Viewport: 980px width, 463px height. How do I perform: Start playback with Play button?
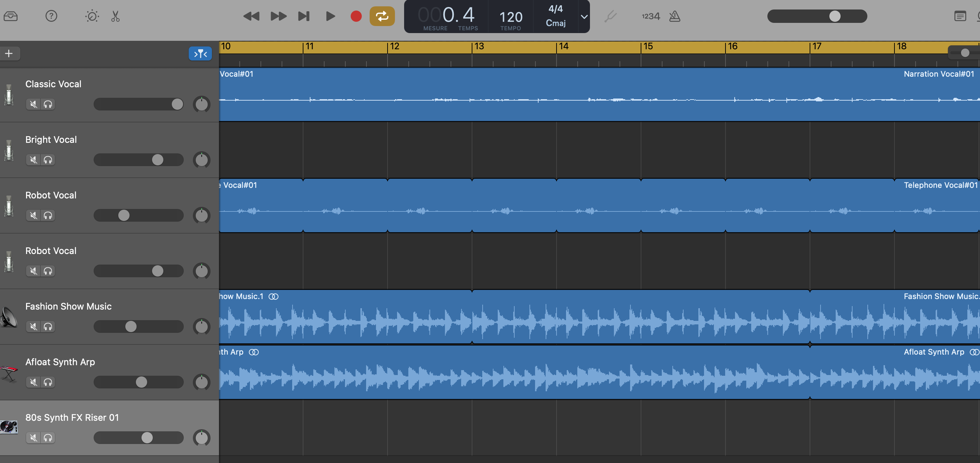click(330, 16)
